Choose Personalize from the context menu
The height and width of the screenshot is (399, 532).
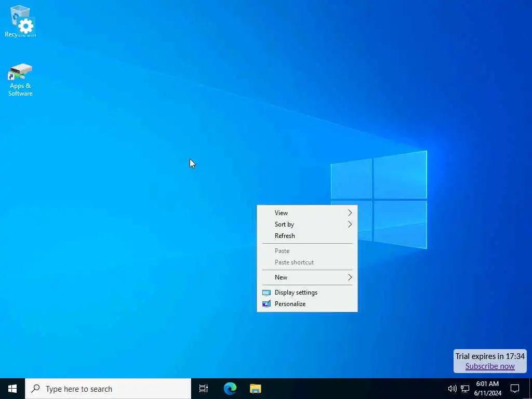tap(307, 303)
